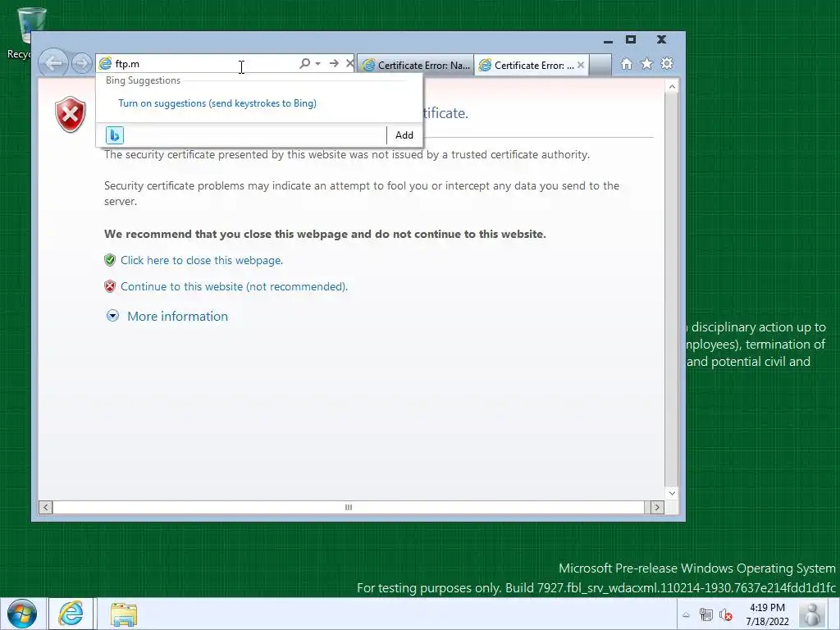Viewport: 840px width, 630px height.
Task: Open the address bar autocomplete dropdown arrow
Action: (x=317, y=63)
